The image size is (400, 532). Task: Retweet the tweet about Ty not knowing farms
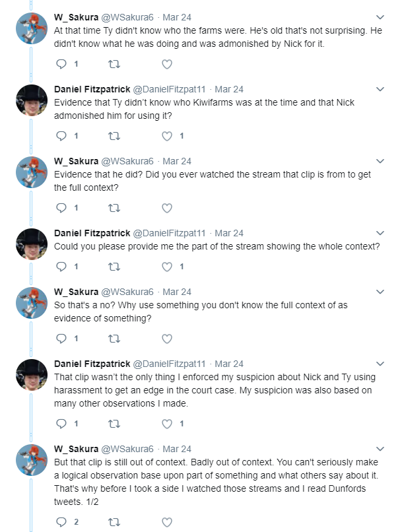114,64
